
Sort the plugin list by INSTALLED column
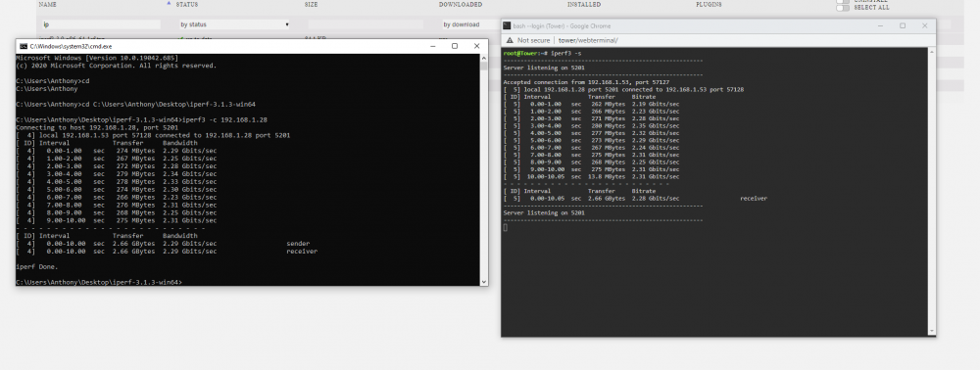coord(584,4)
